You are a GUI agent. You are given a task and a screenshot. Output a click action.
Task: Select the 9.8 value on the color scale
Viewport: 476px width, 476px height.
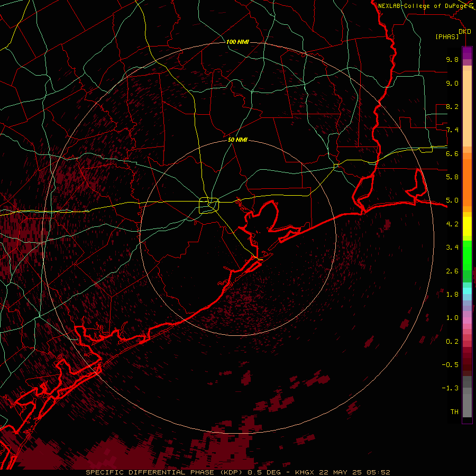coord(452,59)
